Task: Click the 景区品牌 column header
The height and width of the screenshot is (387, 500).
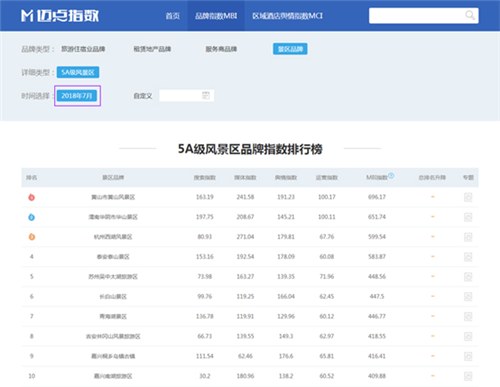Action: coord(113,177)
